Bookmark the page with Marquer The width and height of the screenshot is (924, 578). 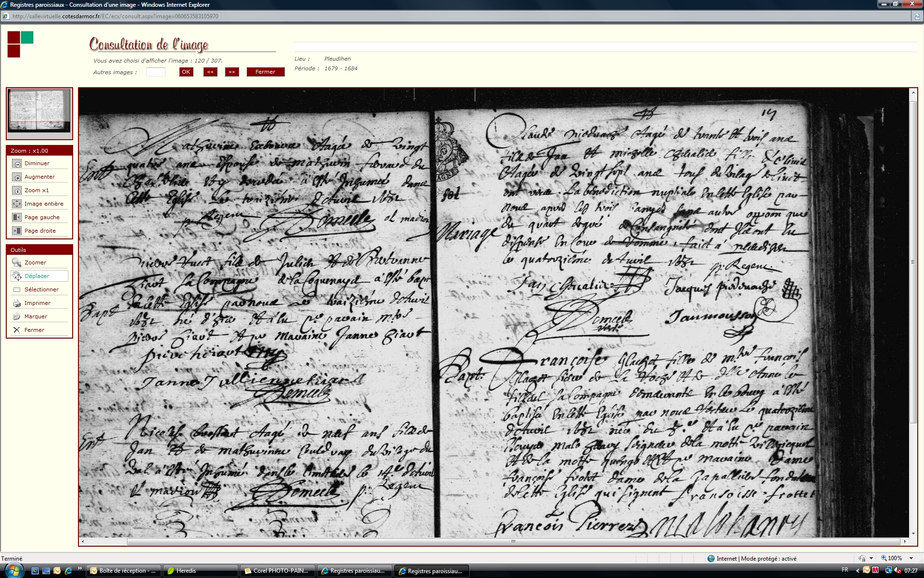(17, 317)
